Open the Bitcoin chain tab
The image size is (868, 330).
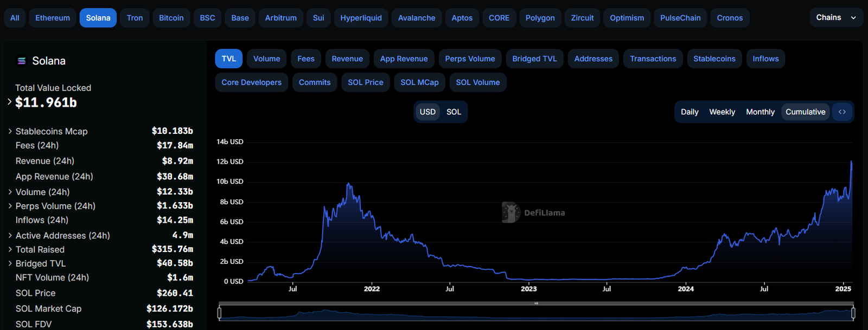171,18
